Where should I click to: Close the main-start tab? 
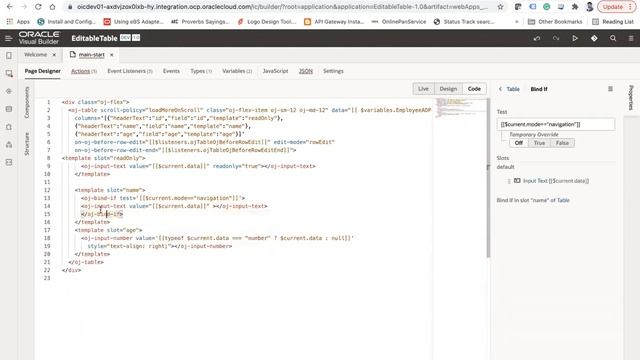pos(111,55)
